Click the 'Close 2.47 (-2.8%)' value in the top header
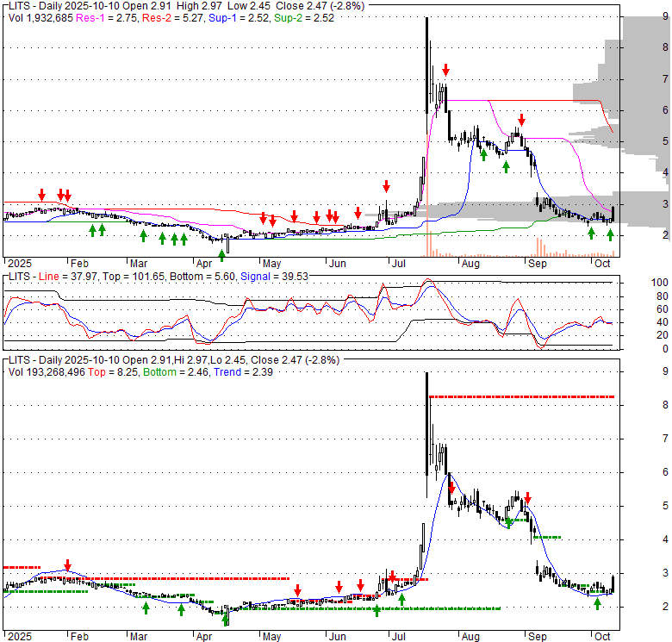The image size is (672, 642). tap(320, 6)
